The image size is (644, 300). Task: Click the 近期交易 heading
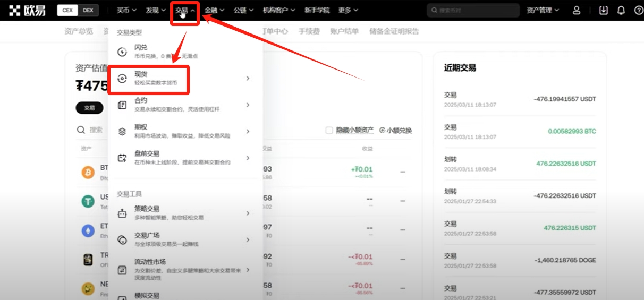pyautogui.click(x=460, y=68)
